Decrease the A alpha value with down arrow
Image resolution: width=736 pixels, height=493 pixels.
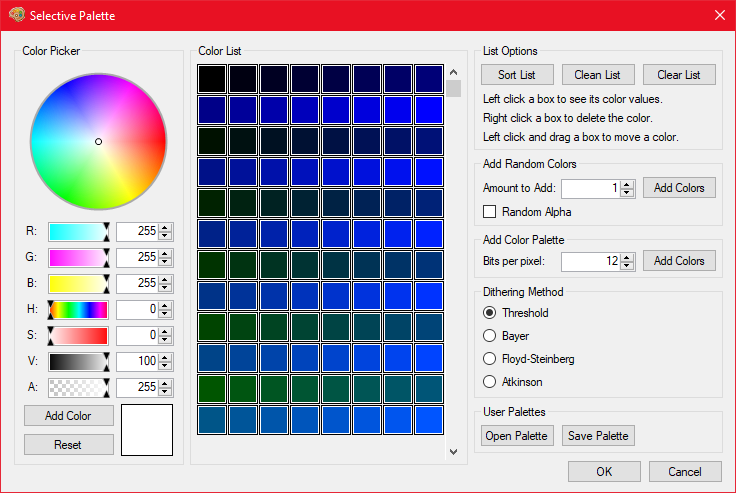pos(165,392)
